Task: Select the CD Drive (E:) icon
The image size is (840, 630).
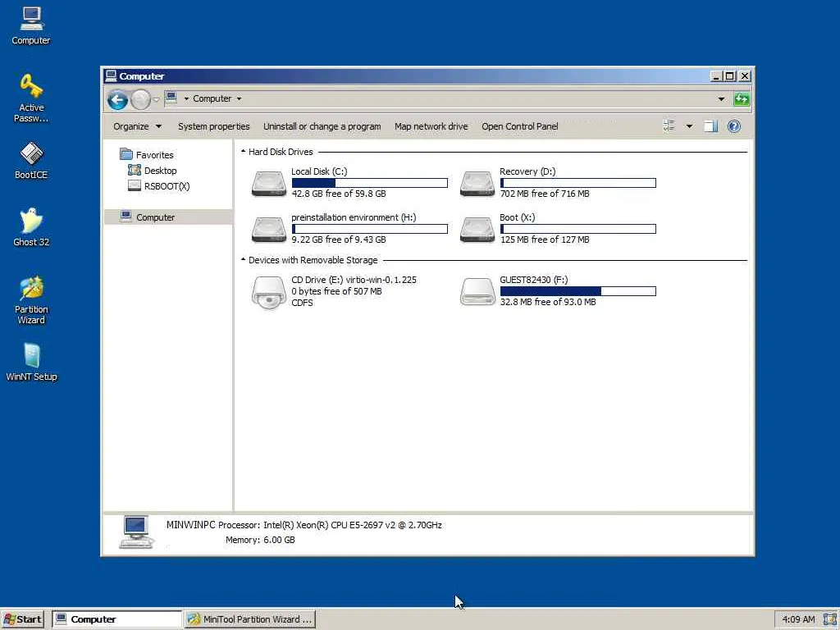Action: (268, 293)
